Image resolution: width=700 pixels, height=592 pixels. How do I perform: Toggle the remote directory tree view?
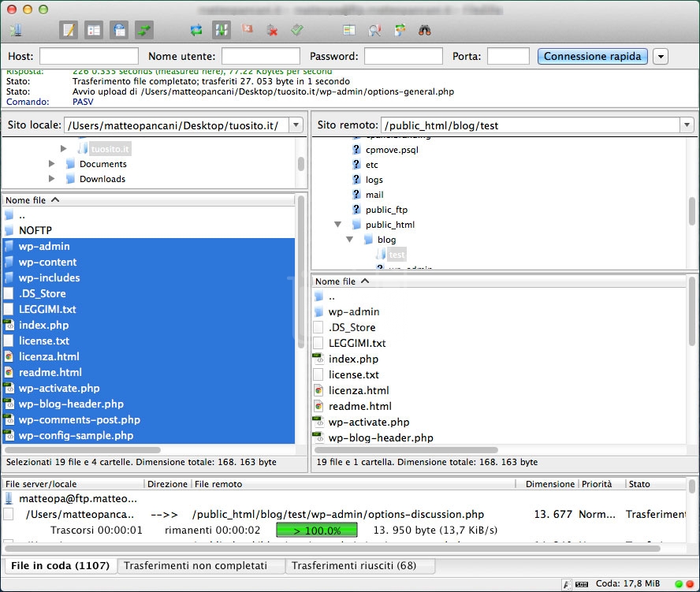[x=119, y=31]
